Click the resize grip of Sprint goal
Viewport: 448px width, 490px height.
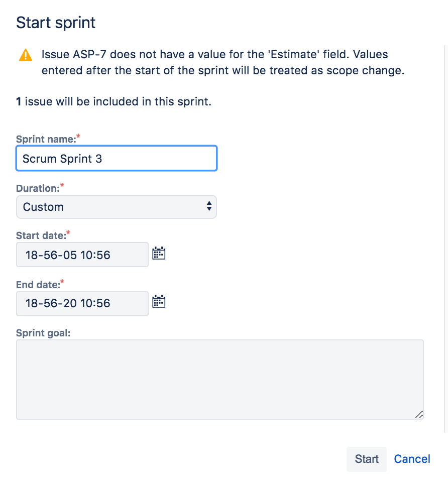pyautogui.click(x=419, y=415)
